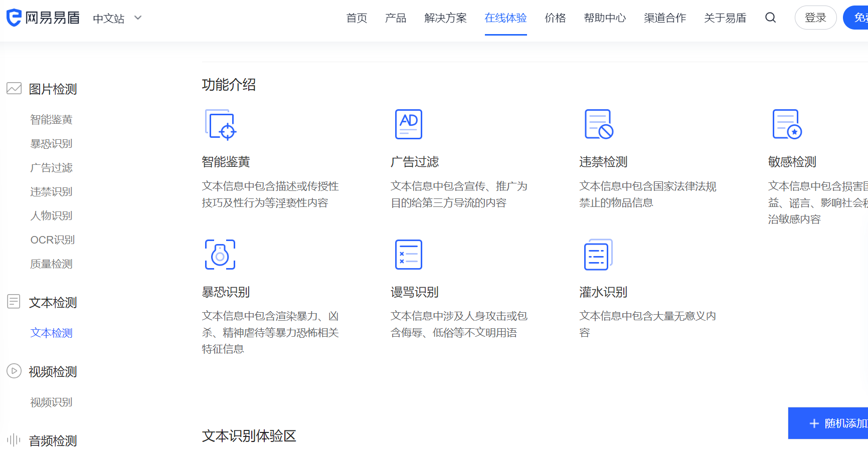Click the 网易易盾 shield logo
Image resolution: width=868 pixels, height=461 pixels.
tap(14, 17)
